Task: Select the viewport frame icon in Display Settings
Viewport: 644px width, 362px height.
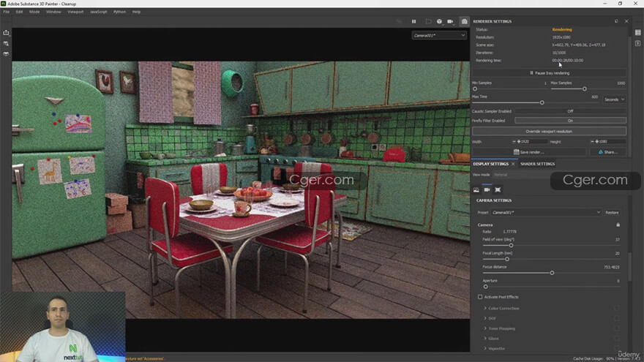Action: pyautogui.click(x=498, y=189)
